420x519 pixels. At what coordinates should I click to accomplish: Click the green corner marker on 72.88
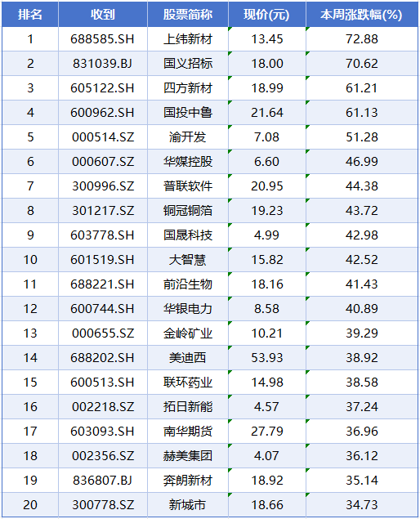click(308, 29)
